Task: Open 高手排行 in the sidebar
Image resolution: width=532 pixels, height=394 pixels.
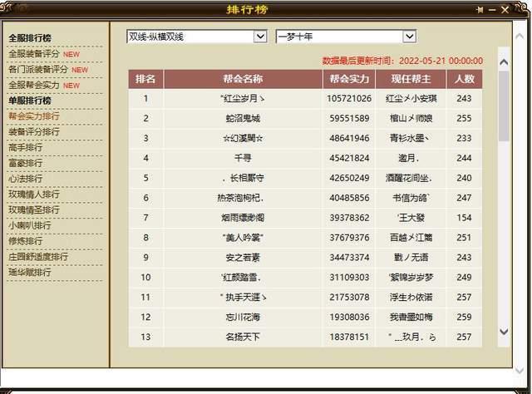Action: 26,147
